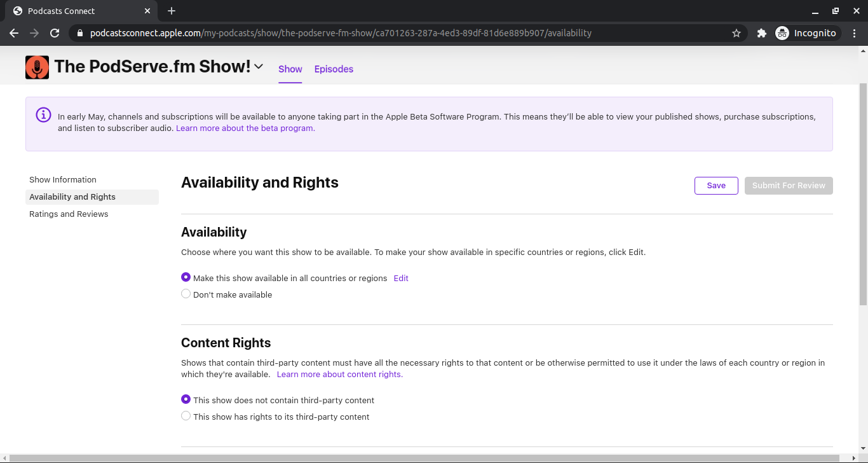Select 'Make this show available in all countries'
This screenshot has height=463, width=868.
pyautogui.click(x=186, y=277)
